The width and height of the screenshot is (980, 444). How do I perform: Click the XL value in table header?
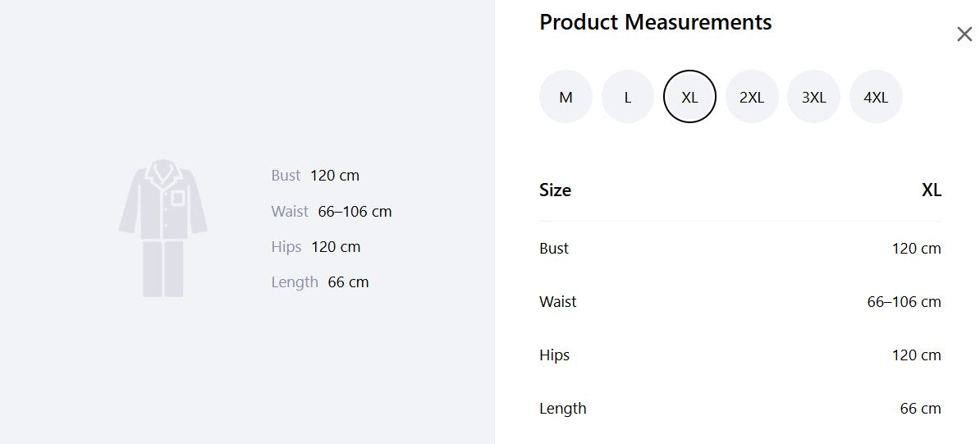tap(932, 190)
